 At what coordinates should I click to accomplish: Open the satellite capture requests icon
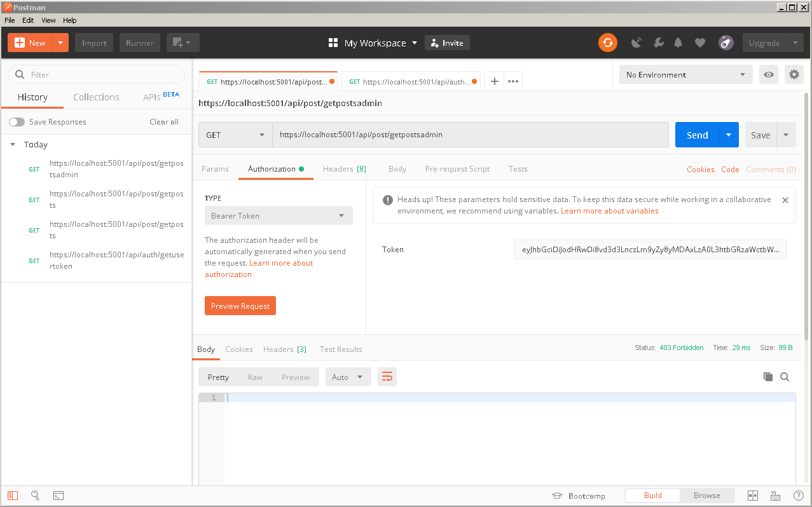637,43
